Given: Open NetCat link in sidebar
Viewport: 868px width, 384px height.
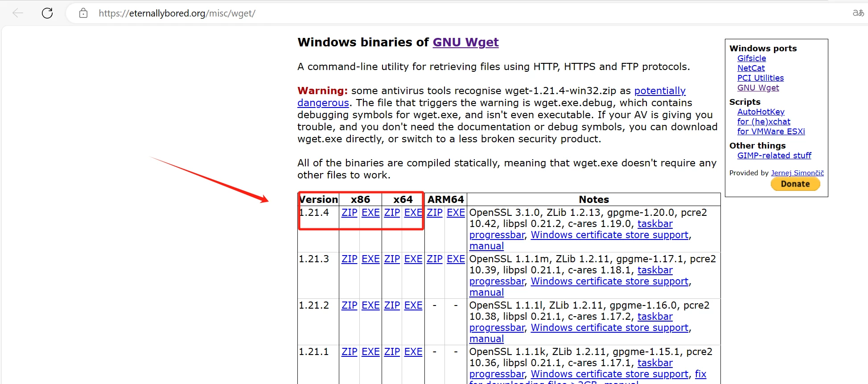Looking at the screenshot, I should click(x=751, y=68).
